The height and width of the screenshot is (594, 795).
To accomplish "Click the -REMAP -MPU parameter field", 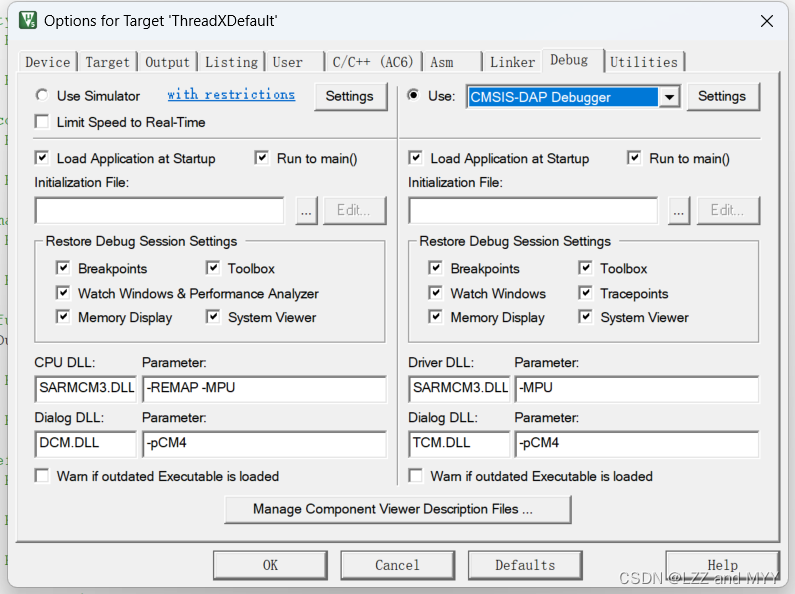I will (264, 388).
